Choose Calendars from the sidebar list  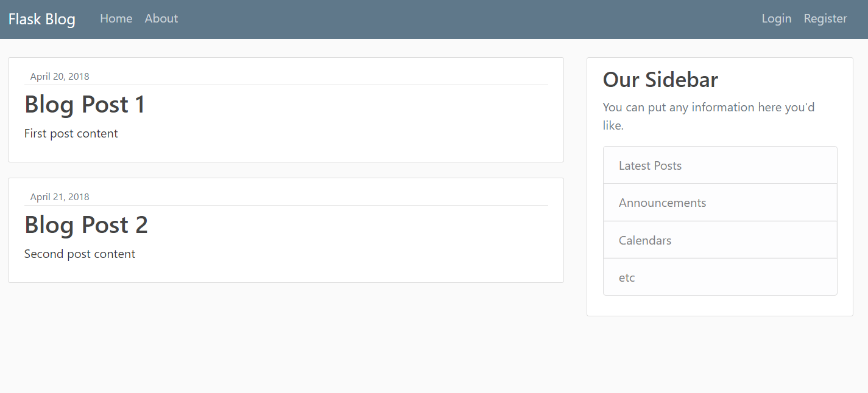click(x=644, y=240)
